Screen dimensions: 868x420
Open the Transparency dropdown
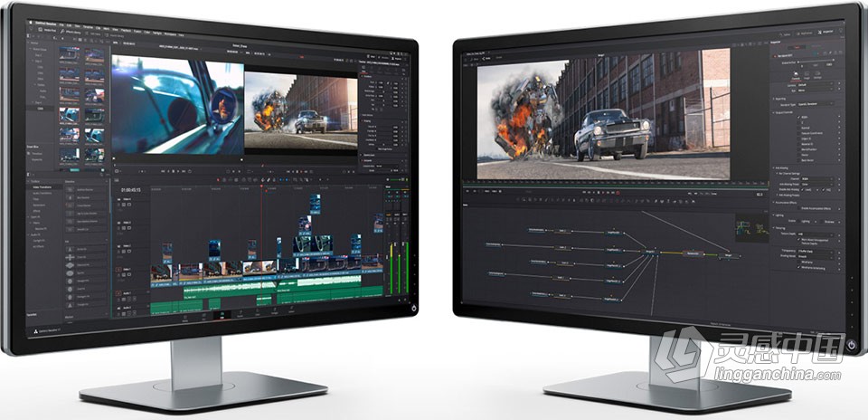[x=816, y=252]
